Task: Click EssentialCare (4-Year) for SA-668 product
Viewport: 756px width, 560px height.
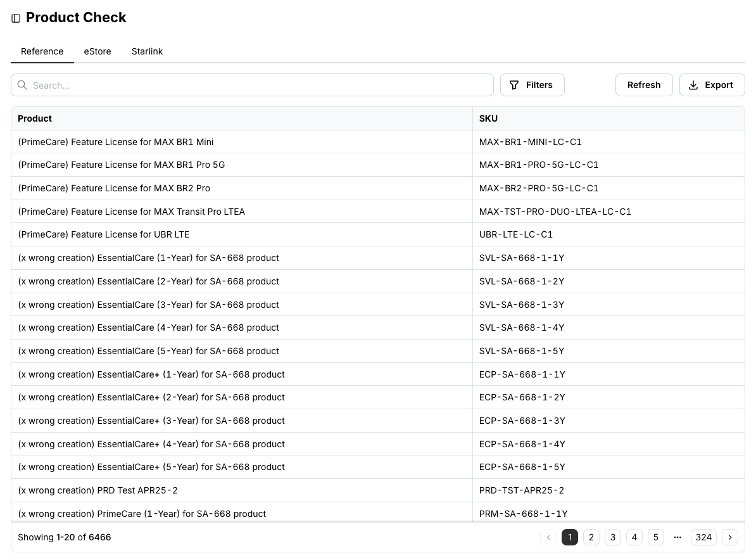Action: click(149, 328)
